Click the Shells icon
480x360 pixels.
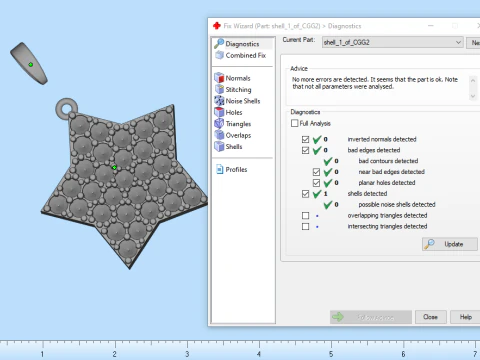219,146
